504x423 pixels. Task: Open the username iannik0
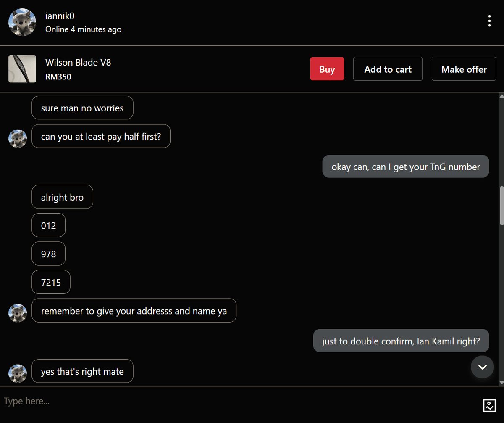(60, 16)
